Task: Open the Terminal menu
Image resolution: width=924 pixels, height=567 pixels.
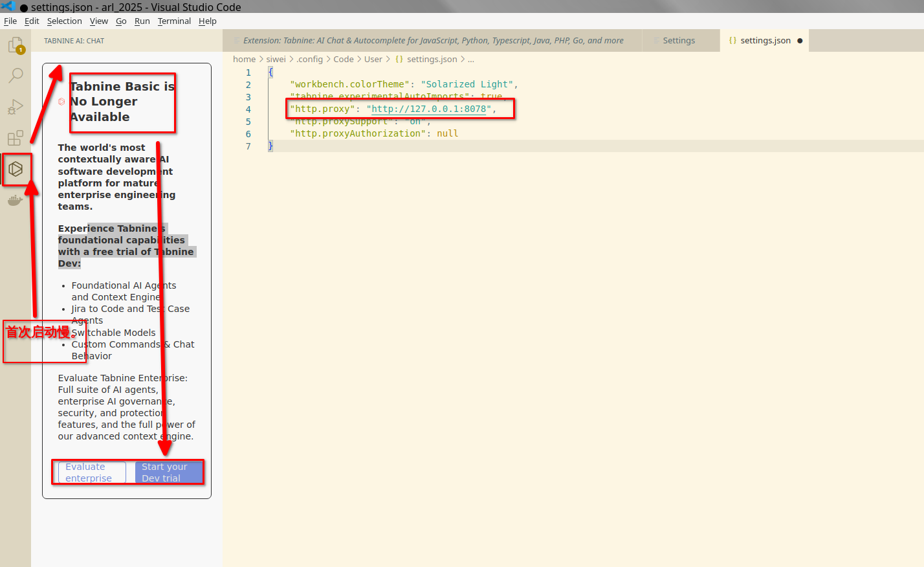Action: coord(174,21)
